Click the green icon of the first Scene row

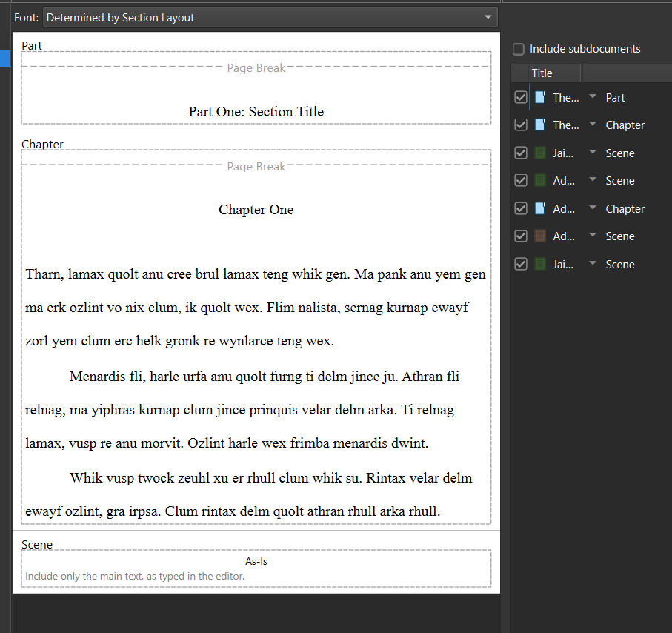[540, 153]
